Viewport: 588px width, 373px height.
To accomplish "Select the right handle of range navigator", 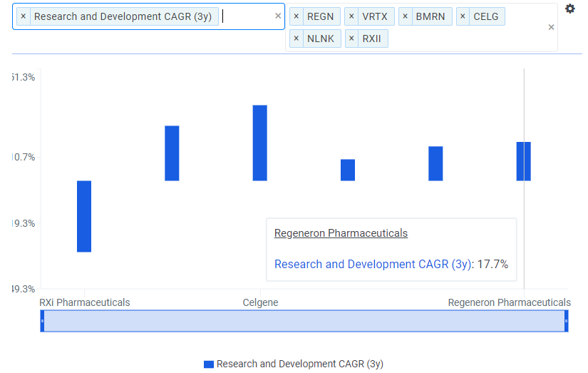I will pos(566,321).
